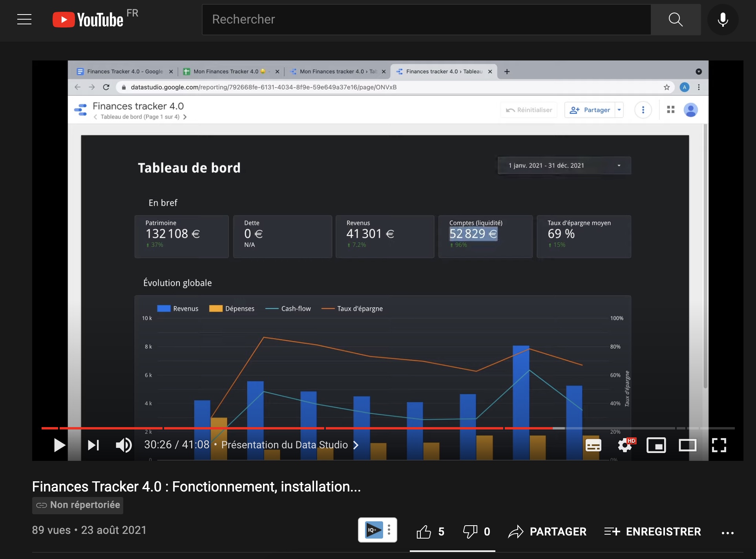Open the three-dot more actions menu
The image size is (756, 559).
click(727, 533)
